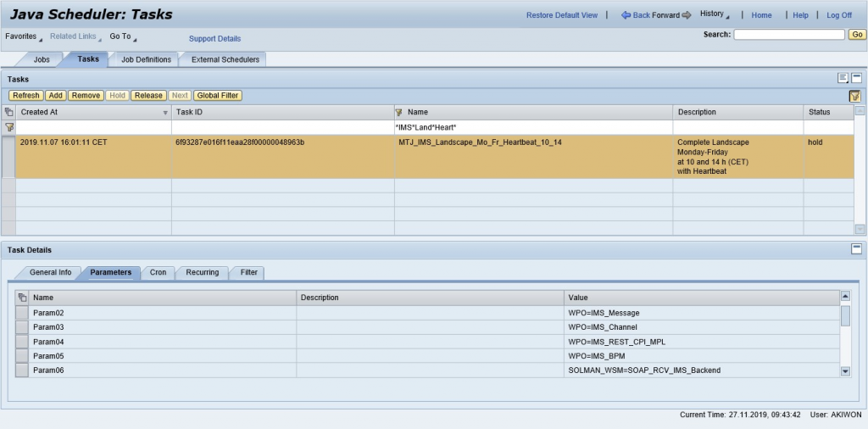The image size is (868, 429).
Task: Click select-all icon in Parameters table header
Action: (21, 298)
